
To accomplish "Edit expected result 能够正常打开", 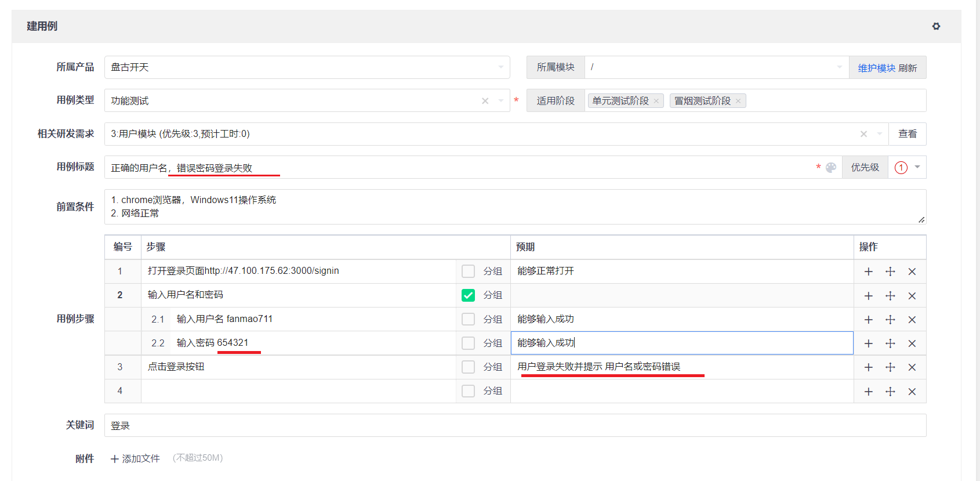I will click(682, 271).
